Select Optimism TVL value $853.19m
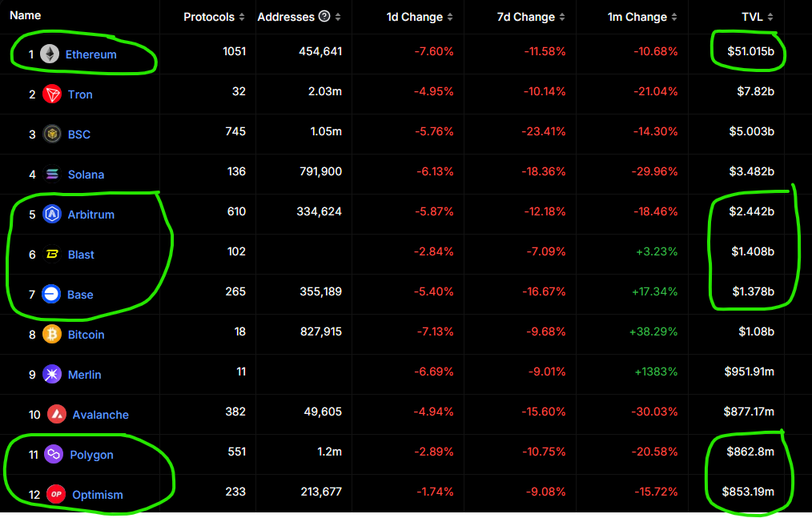This screenshot has height=518, width=812. (x=748, y=492)
